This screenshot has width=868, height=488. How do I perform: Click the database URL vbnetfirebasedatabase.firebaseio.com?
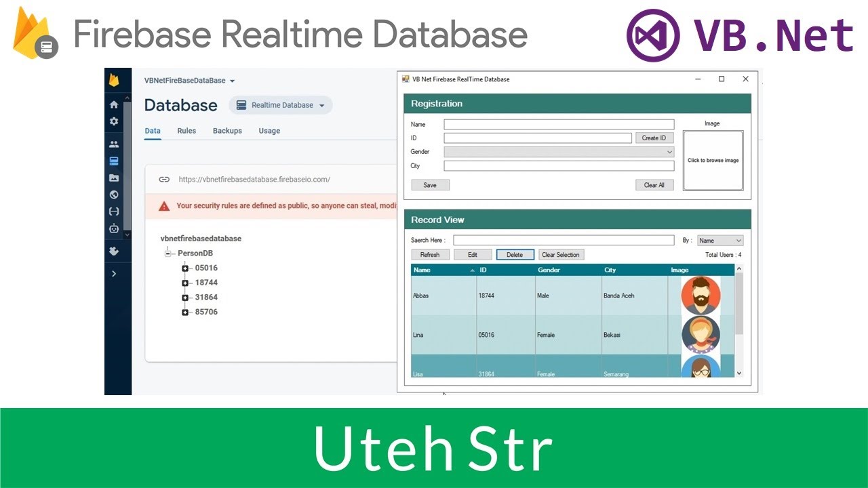click(x=254, y=180)
